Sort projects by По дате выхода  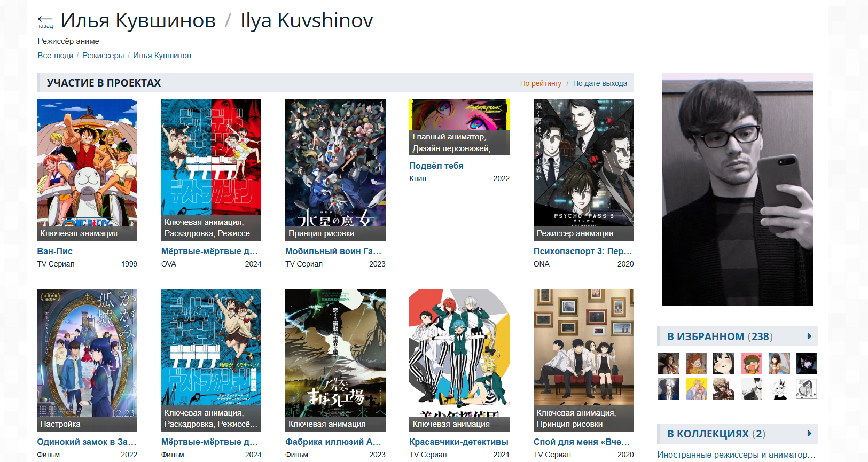[600, 83]
